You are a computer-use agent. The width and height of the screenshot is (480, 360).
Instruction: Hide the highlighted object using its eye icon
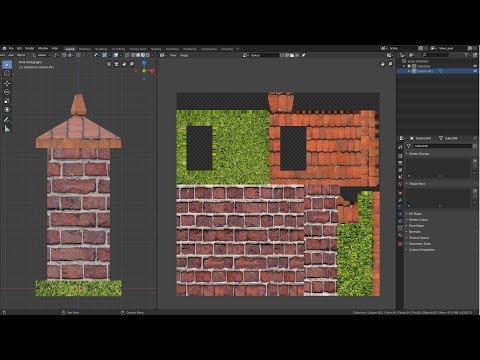[x=475, y=71]
